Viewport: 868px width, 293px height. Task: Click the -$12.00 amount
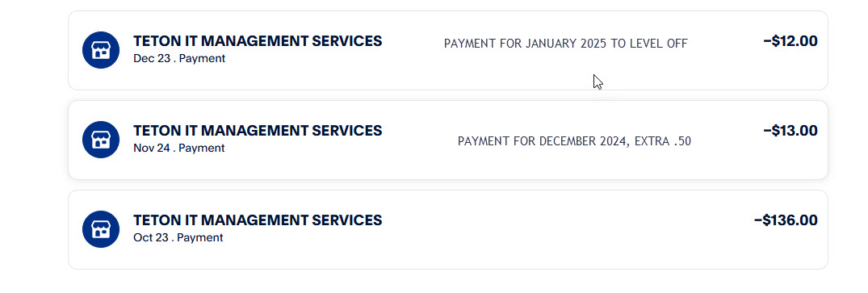tap(790, 41)
